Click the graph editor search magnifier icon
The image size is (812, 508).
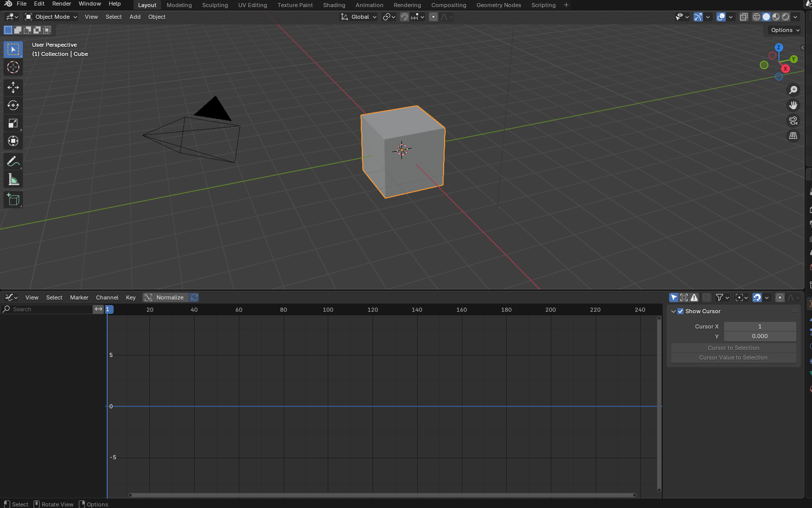7,309
